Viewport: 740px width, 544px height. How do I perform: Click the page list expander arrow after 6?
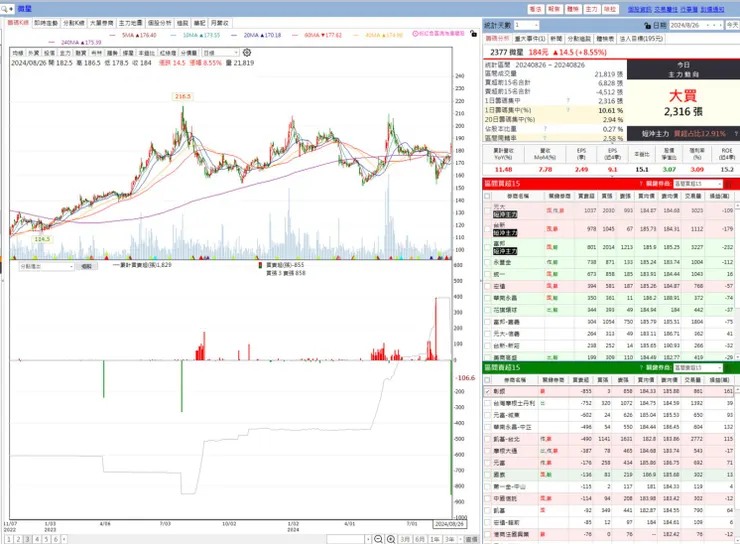[64, 539]
